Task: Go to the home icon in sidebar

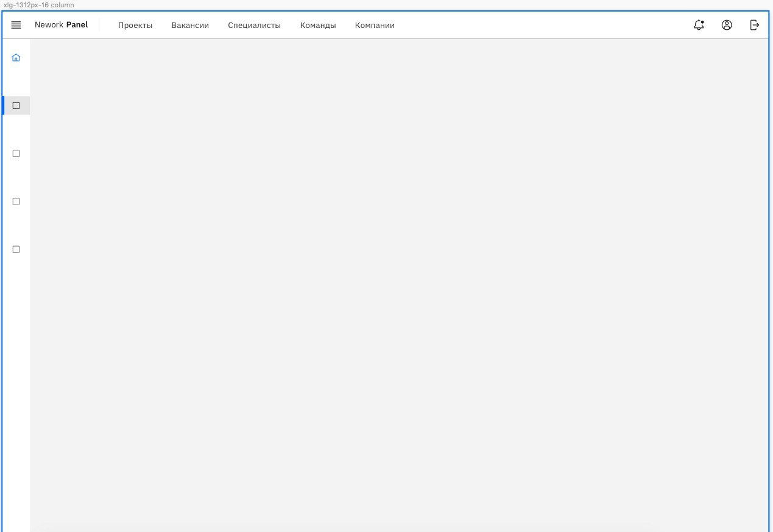Action: tap(16, 57)
